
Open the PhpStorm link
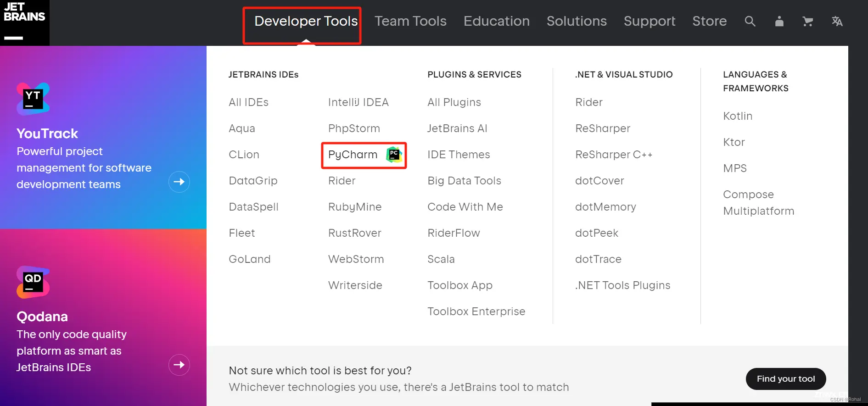pos(354,128)
